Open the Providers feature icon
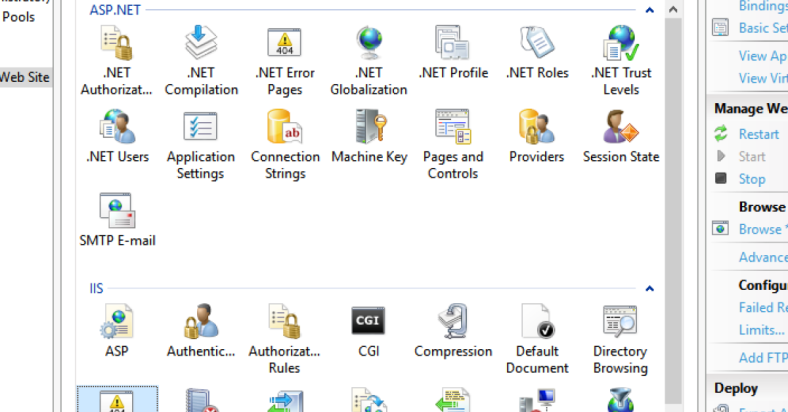 click(537, 138)
